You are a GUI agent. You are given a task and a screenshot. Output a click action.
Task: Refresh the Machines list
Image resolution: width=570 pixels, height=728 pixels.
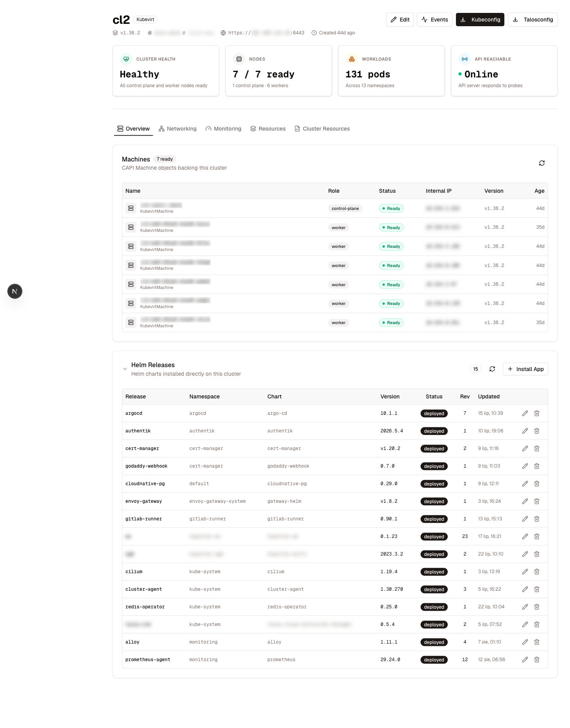point(542,163)
